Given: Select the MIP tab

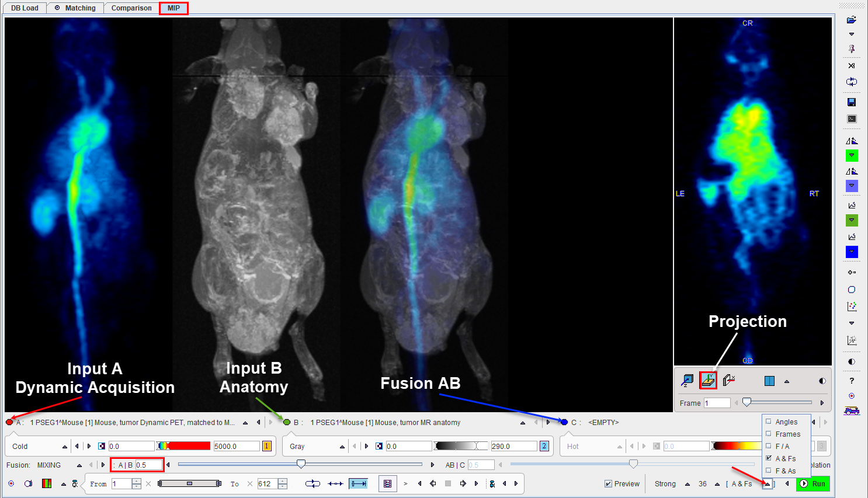Looking at the screenshot, I should [173, 8].
